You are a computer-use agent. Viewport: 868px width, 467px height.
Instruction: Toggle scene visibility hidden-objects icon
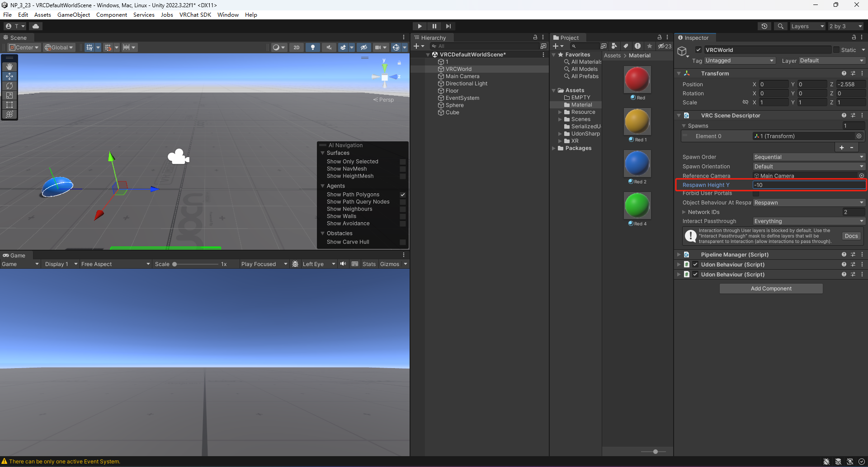pos(364,47)
